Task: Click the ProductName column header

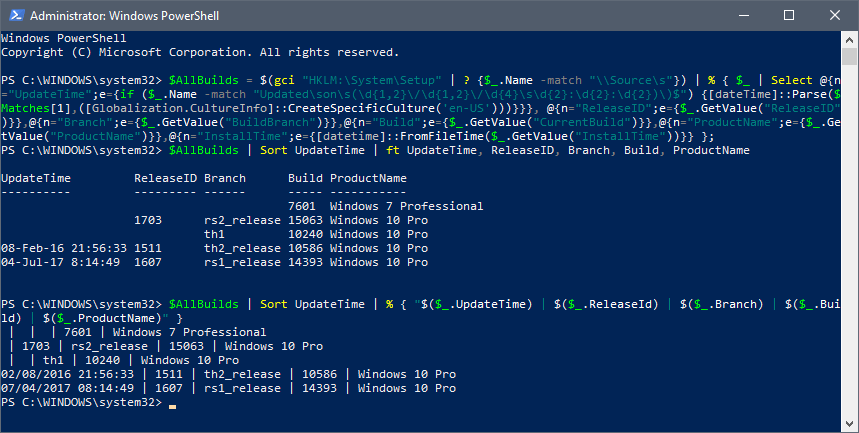Action: click(x=368, y=178)
